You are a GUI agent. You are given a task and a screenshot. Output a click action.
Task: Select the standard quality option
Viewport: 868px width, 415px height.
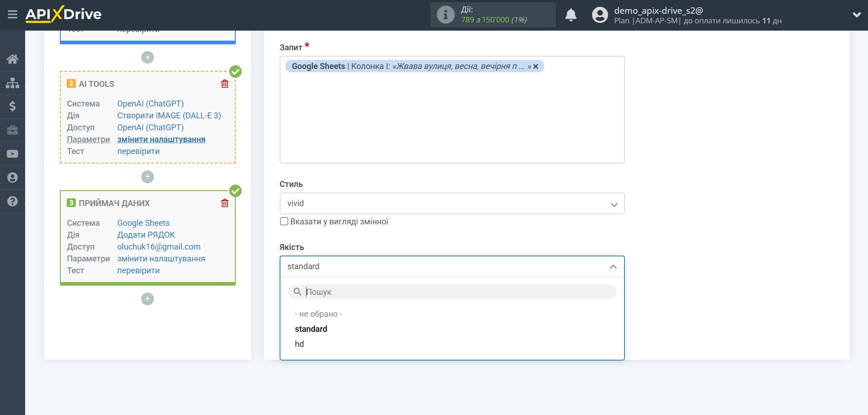pyautogui.click(x=311, y=329)
